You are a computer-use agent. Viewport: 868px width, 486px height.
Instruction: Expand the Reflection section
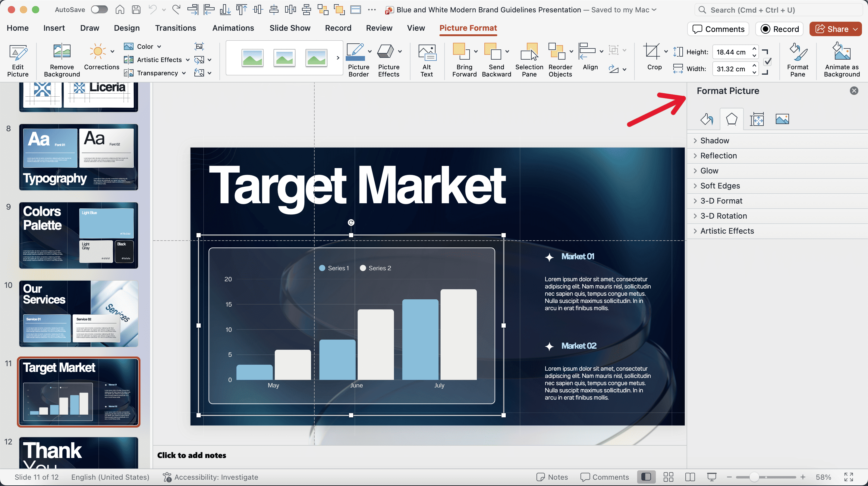click(778, 156)
